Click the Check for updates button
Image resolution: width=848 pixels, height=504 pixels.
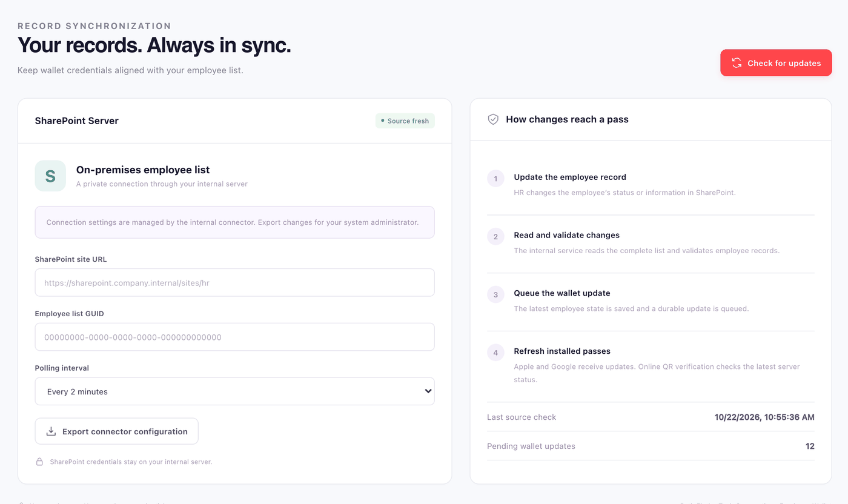click(776, 63)
